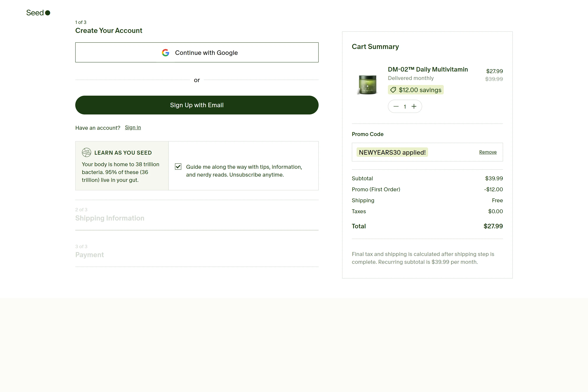Click the DM-02 multivitamin jar thumbnail
Image resolution: width=588 pixels, height=392 pixels.
click(x=367, y=85)
